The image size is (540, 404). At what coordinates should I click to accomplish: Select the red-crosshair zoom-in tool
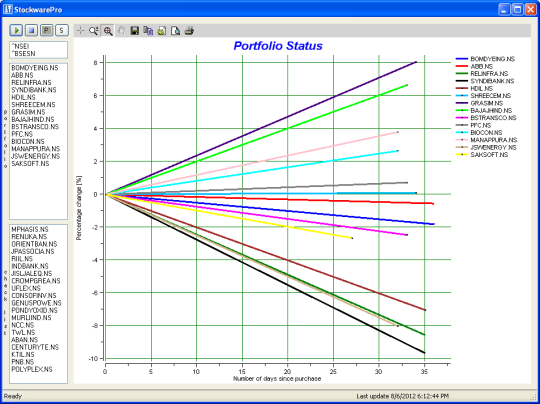tap(108, 31)
